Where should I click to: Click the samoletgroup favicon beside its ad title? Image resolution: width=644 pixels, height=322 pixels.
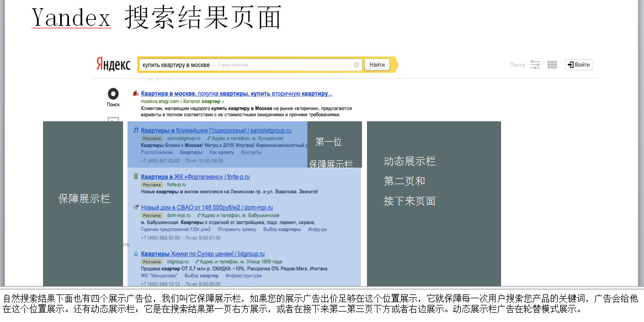pyautogui.click(x=136, y=131)
